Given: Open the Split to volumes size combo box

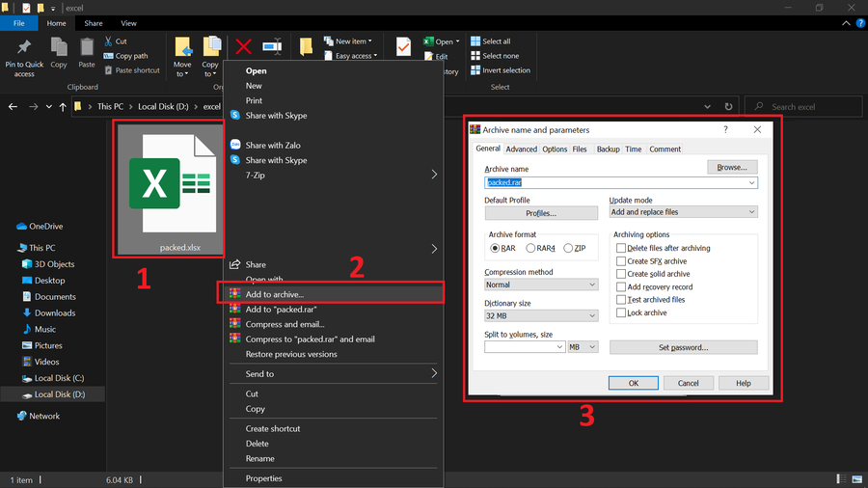Looking at the screenshot, I should pos(525,347).
